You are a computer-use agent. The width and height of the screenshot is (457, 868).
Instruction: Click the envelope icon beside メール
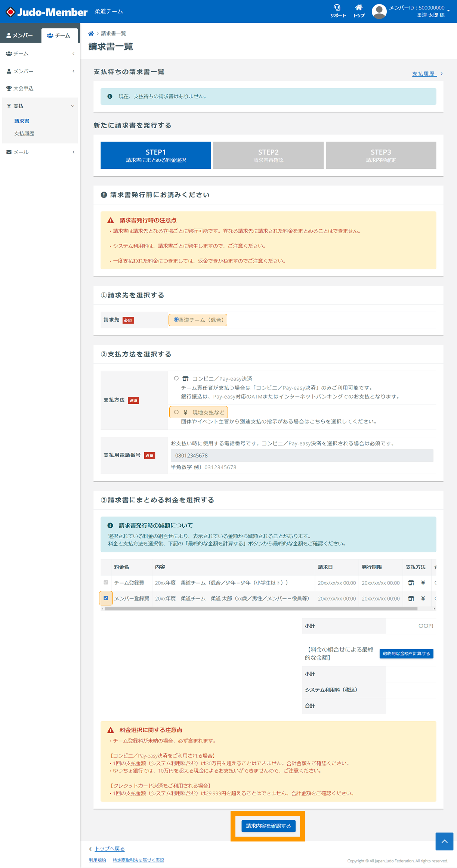coord(9,152)
